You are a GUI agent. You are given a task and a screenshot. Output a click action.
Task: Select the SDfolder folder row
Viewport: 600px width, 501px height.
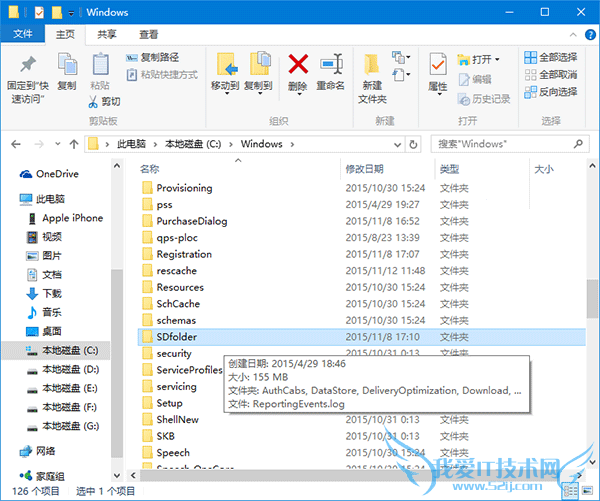coord(361,337)
